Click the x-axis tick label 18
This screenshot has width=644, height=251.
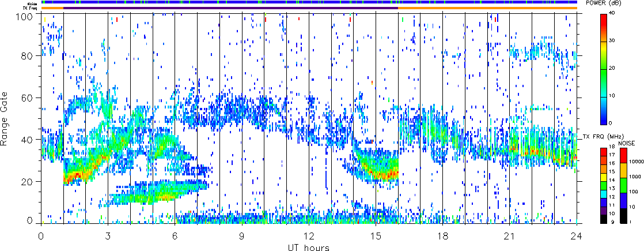tap(443, 237)
